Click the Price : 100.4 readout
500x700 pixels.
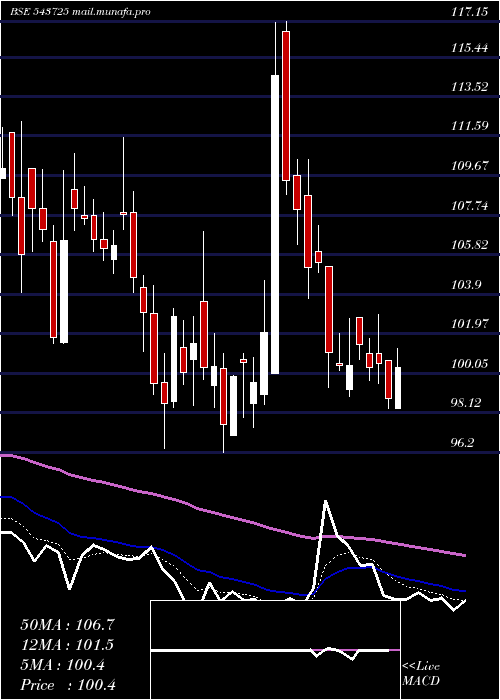(68, 685)
